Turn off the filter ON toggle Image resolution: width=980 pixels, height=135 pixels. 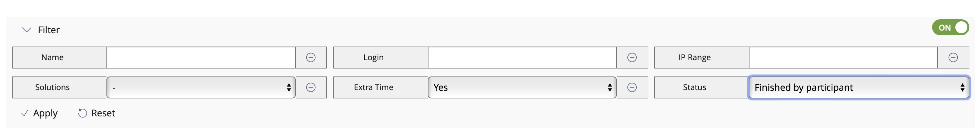tap(950, 27)
